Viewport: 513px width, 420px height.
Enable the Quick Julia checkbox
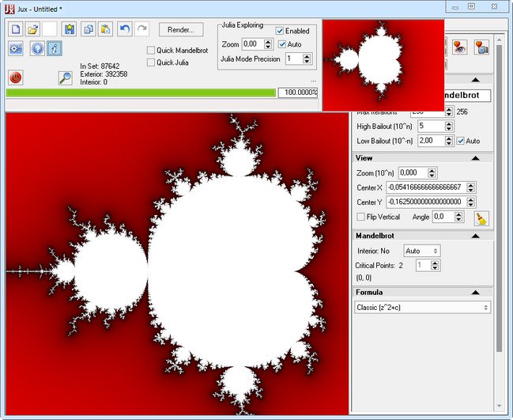151,62
